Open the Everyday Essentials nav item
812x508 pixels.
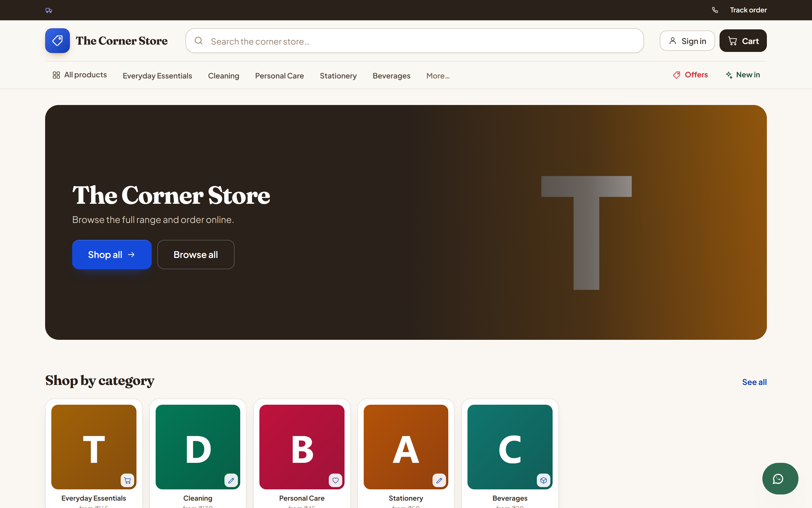tap(157, 76)
